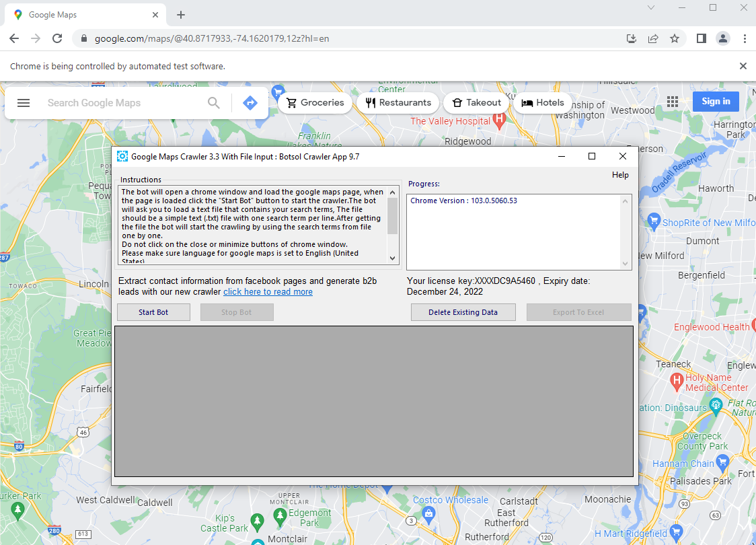Click the Oradell Reservoir label
Image resolution: width=756 pixels, height=545 pixels.
pyautogui.click(x=679, y=172)
